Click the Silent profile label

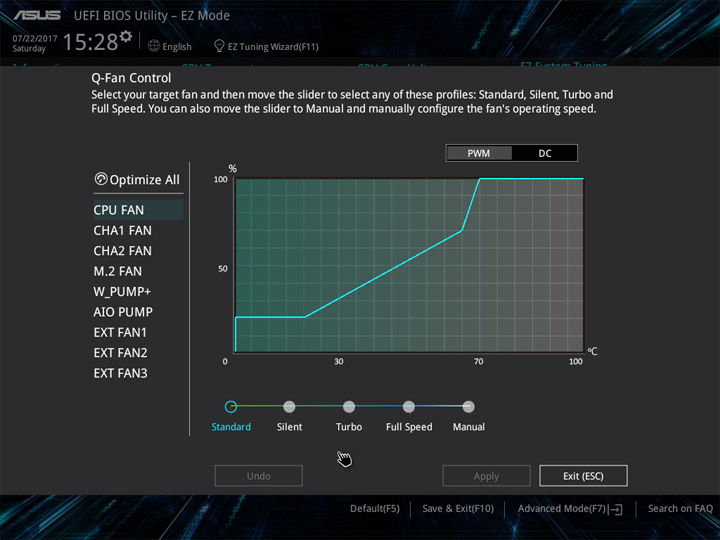click(289, 427)
